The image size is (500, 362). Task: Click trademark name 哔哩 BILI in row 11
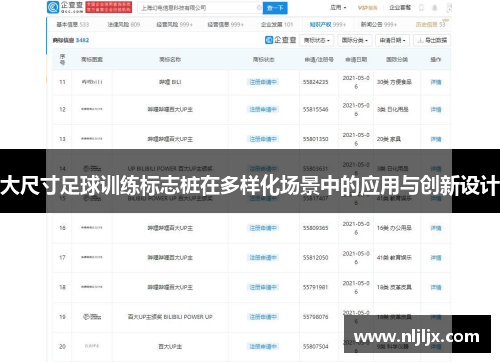pos(170,82)
